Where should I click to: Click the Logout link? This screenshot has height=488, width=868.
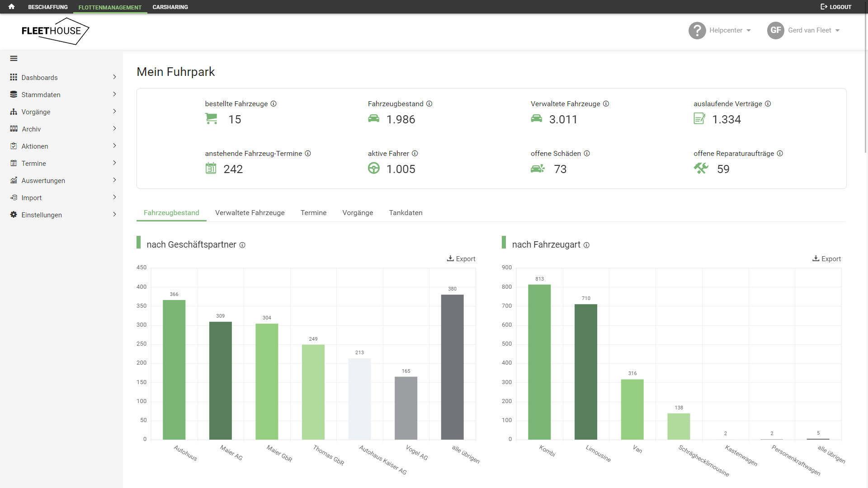pyautogui.click(x=836, y=7)
